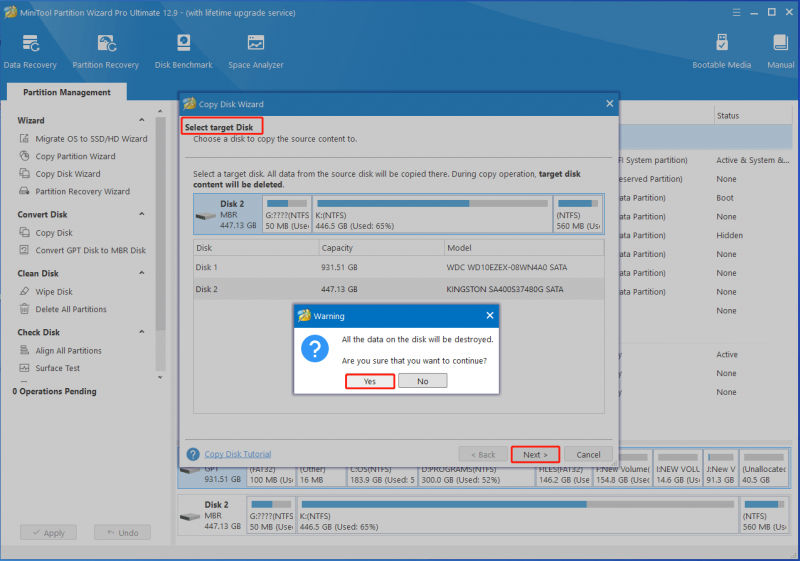Select Wipe Disk option
The width and height of the screenshot is (800, 561).
coord(54,292)
